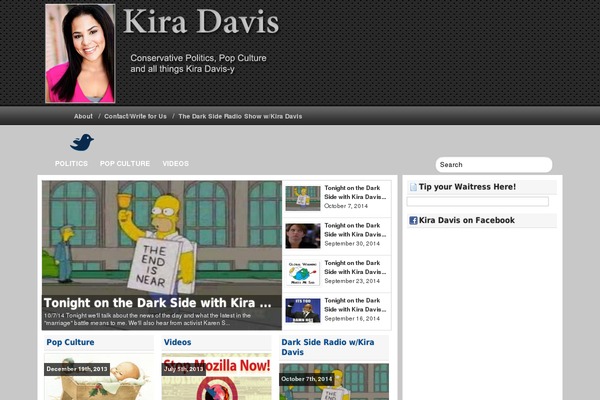Image resolution: width=600 pixels, height=400 pixels.
Task: Open the Pop Culture section heading
Action: tap(70, 342)
